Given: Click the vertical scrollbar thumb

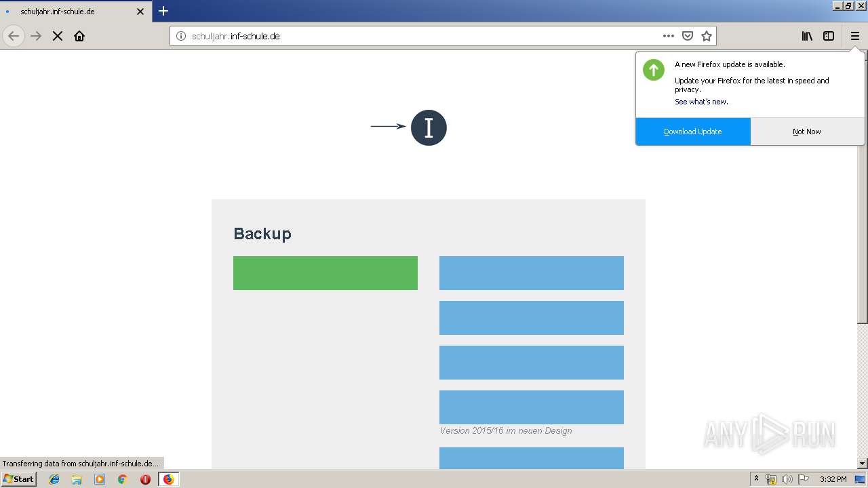Looking at the screenshot, I should (x=863, y=192).
